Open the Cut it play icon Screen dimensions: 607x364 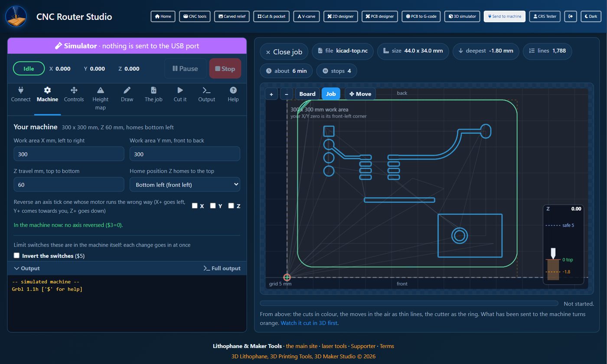pos(180,90)
